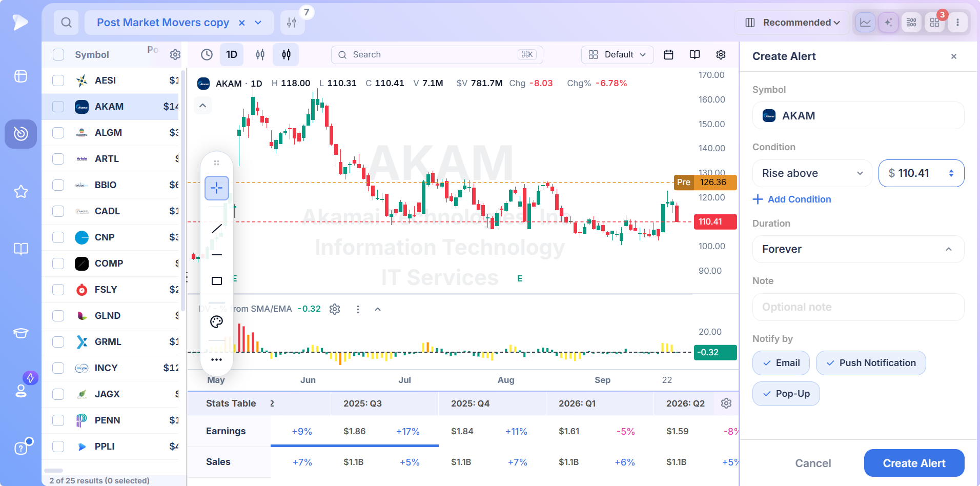Image resolution: width=980 pixels, height=486 pixels.
Task: Open the AI sparkle panel icon
Action: pos(888,23)
